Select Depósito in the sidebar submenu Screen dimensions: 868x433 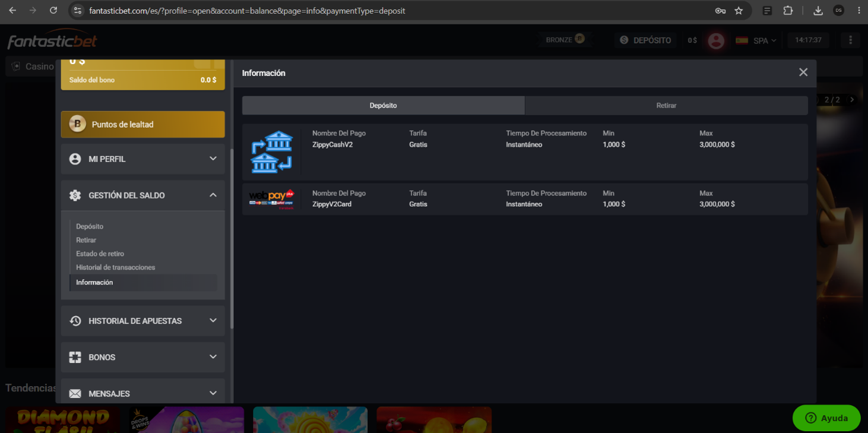[x=90, y=226]
